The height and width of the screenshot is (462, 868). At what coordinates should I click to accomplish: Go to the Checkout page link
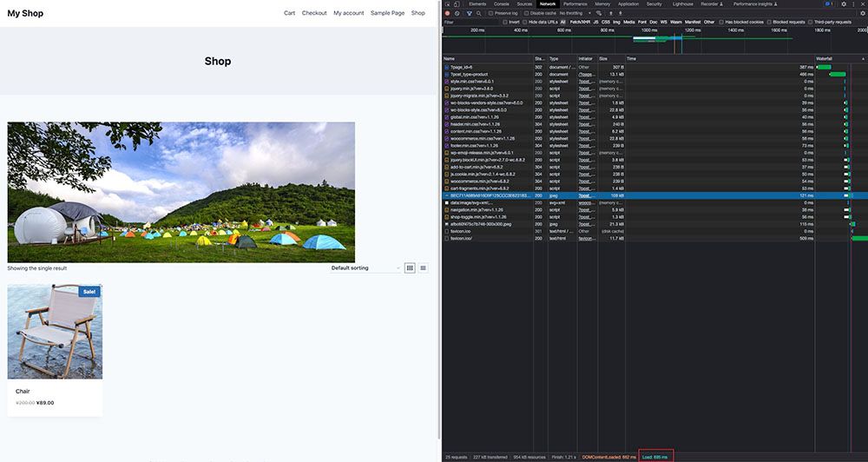(314, 13)
